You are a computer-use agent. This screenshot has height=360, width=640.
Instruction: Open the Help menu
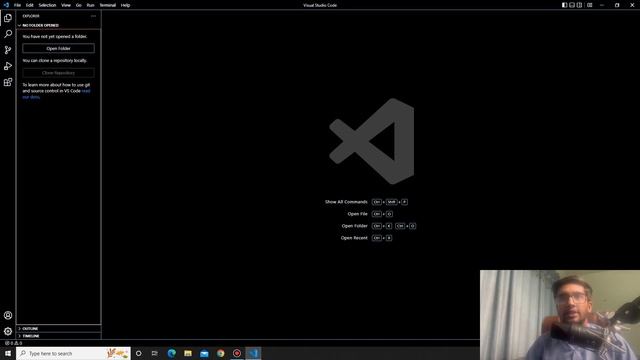point(125,5)
